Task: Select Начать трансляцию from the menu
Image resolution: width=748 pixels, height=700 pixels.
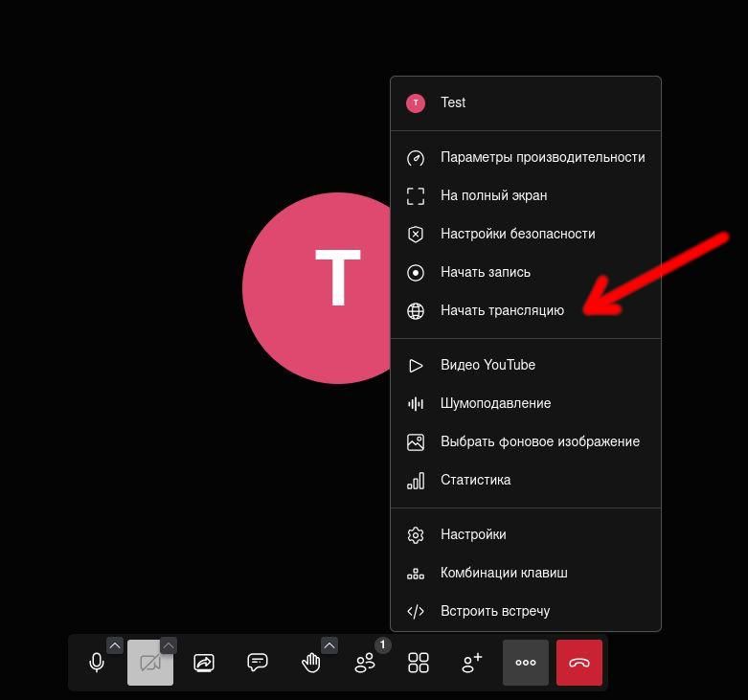Action: tap(502, 310)
